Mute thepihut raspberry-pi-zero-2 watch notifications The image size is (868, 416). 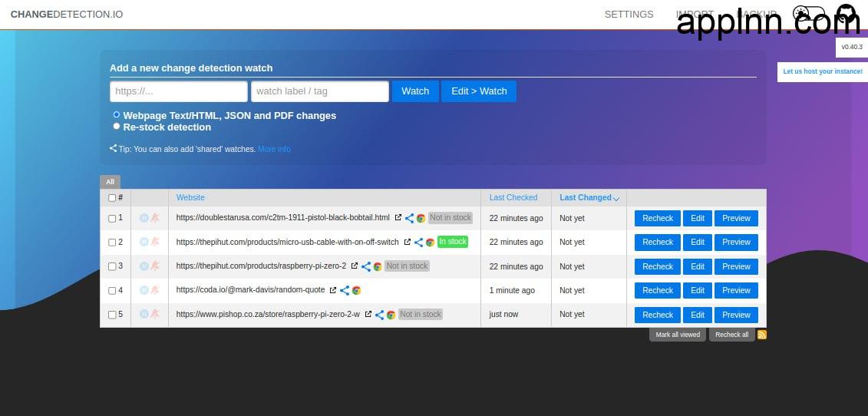click(155, 266)
